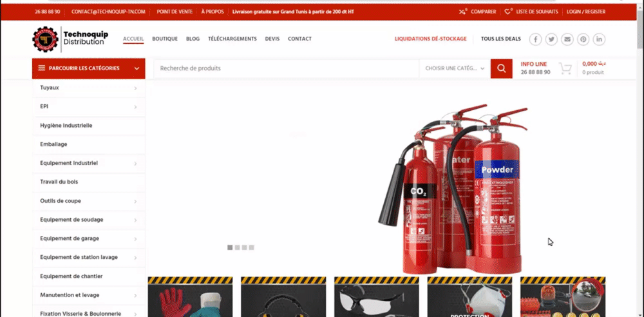The width and height of the screenshot is (644, 317).
Task: Open the Facebook social icon
Action: [x=535, y=39]
